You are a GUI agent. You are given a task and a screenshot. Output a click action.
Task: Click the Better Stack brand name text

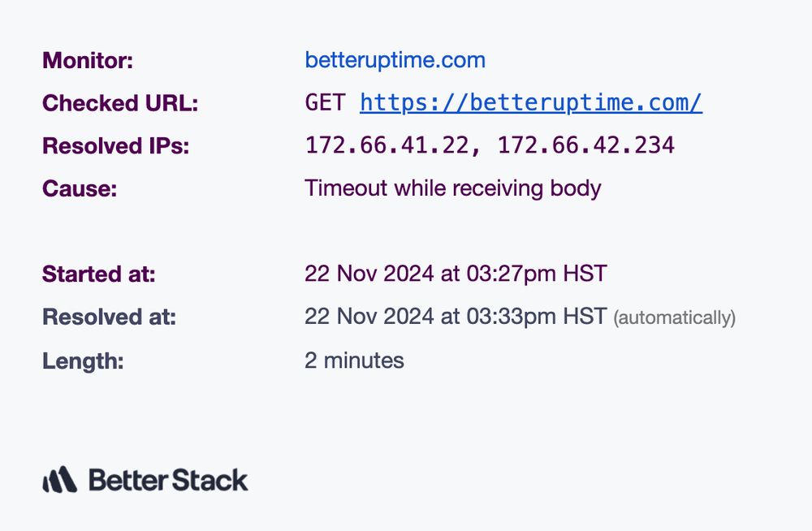pyautogui.click(x=167, y=480)
